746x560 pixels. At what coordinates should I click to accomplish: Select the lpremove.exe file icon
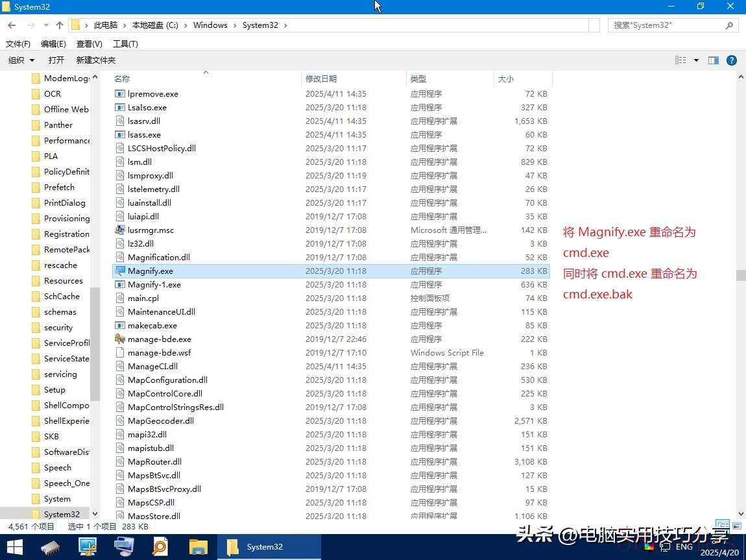tap(120, 93)
